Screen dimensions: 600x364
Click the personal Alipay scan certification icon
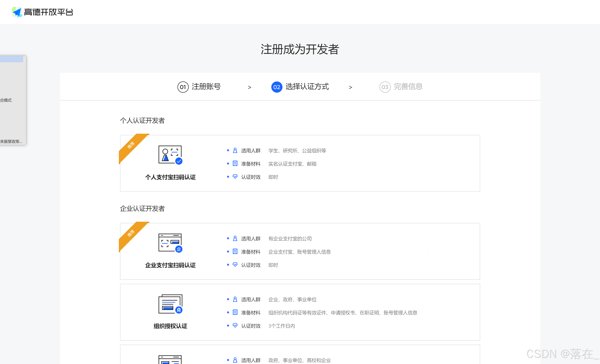170,155
